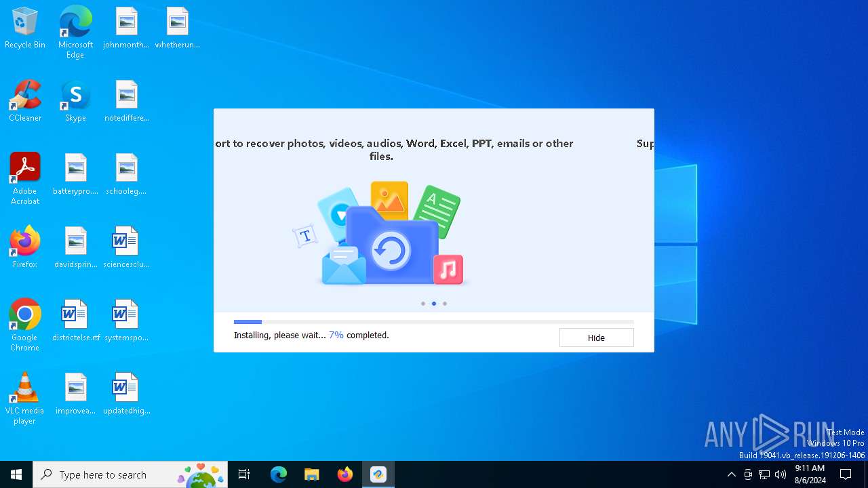The width and height of the screenshot is (868, 488).
Task: Open the Microsoft Edge desktop shortcut
Action: point(75,32)
